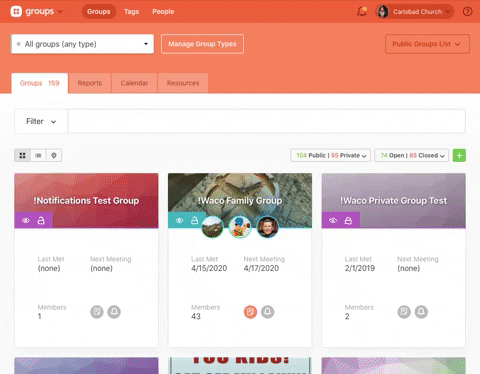Open the Public | Private filter dropdown
Image resolution: width=480 pixels, height=374 pixels.
coord(330,155)
